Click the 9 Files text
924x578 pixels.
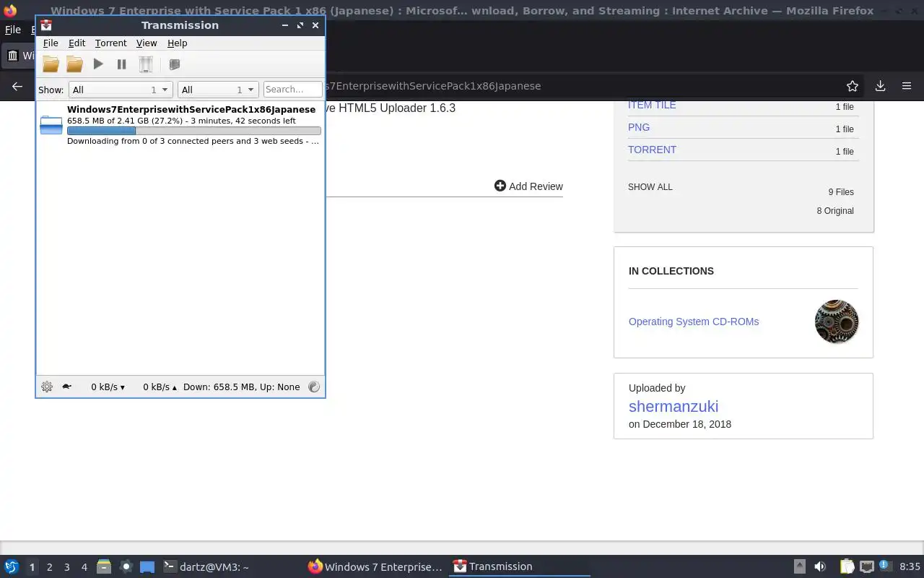(841, 192)
